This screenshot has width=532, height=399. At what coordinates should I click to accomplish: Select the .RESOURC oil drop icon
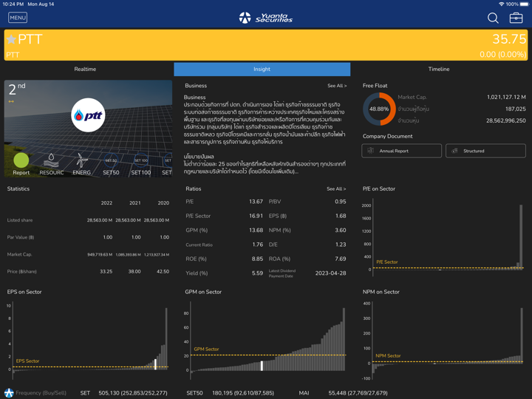51,160
